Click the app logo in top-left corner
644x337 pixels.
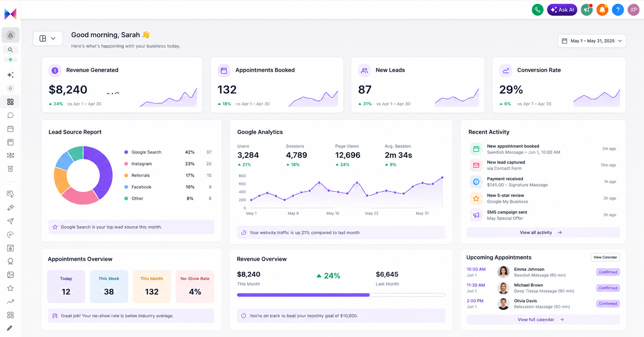[x=10, y=14]
